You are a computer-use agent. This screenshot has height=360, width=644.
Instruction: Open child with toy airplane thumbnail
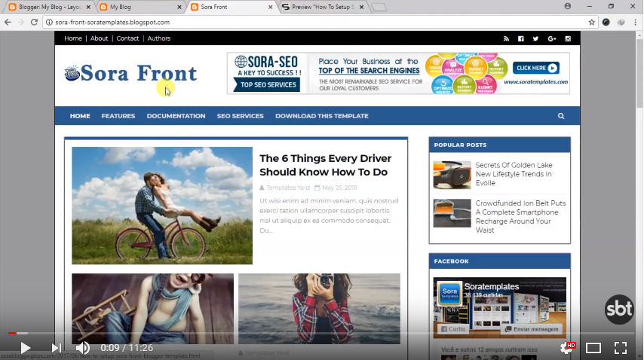pos(152,309)
